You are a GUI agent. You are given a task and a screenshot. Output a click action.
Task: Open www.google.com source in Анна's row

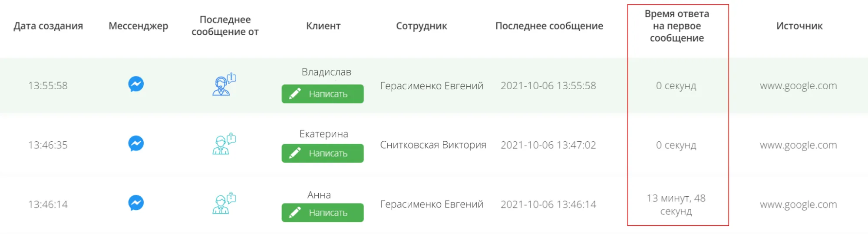[x=798, y=205]
